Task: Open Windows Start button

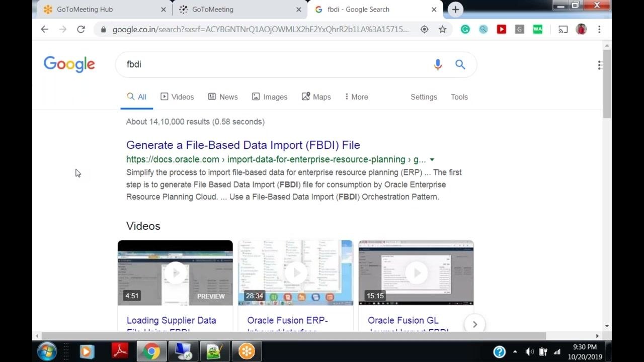Action: pyautogui.click(x=47, y=351)
